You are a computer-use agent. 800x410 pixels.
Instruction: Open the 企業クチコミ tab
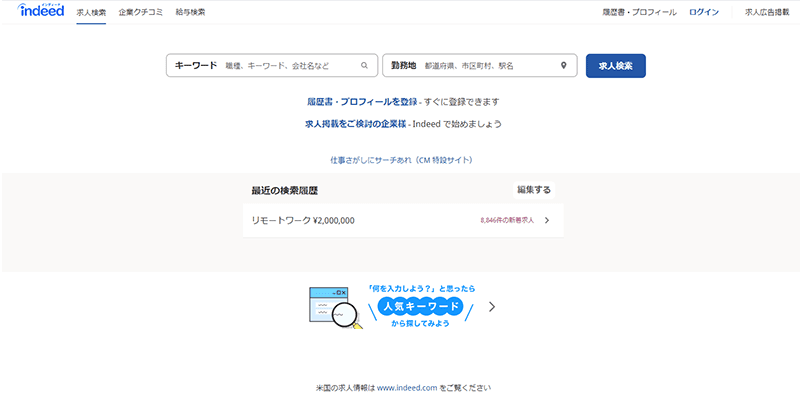pyautogui.click(x=141, y=12)
